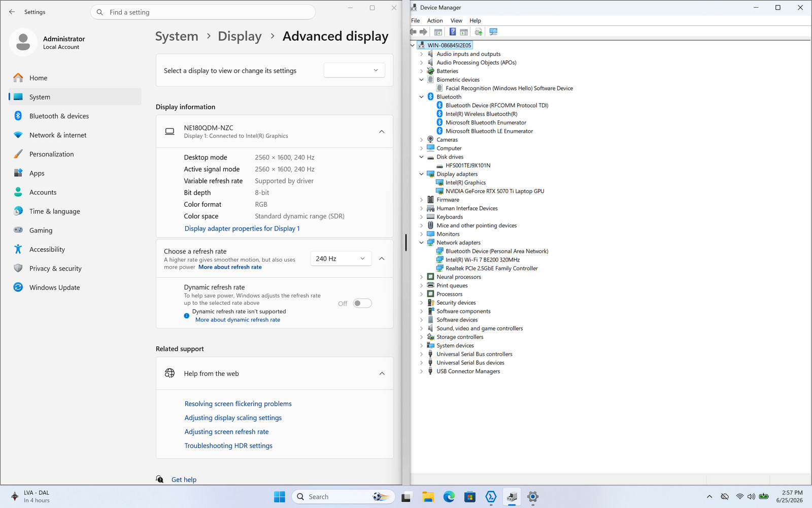The image size is (812, 508).
Task: Select Intel(R) Wi-Fi 7 BE200 320MHz adapter
Action: (x=483, y=260)
